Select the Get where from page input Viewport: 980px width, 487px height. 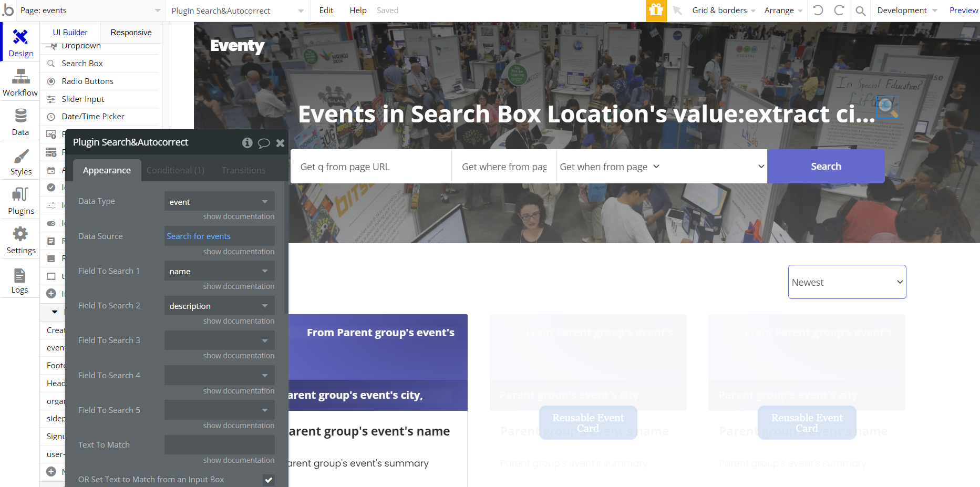pyautogui.click(x=504, y=167)
